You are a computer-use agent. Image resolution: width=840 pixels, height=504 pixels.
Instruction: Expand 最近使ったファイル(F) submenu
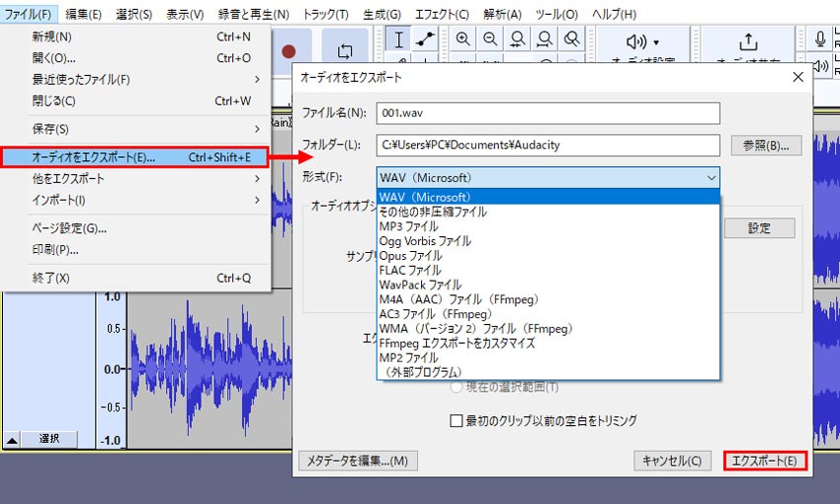pos(135,79)
